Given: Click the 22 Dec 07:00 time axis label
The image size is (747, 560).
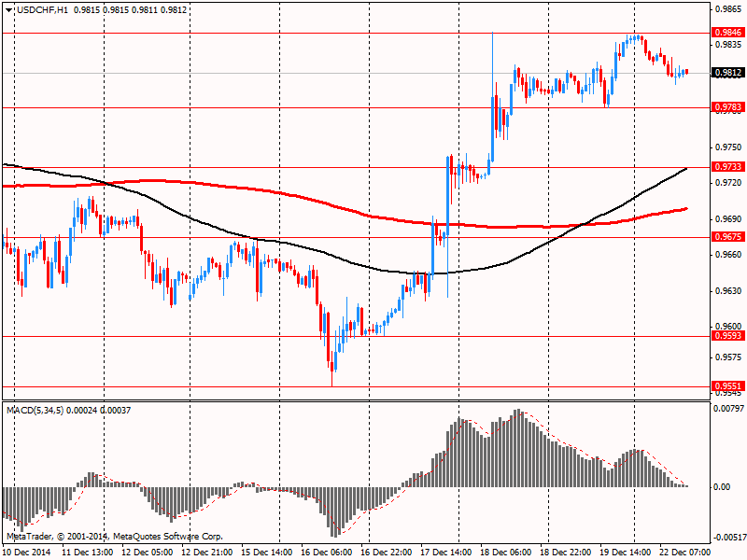Looking at the screenshot, I should click(x=683, y=552).
